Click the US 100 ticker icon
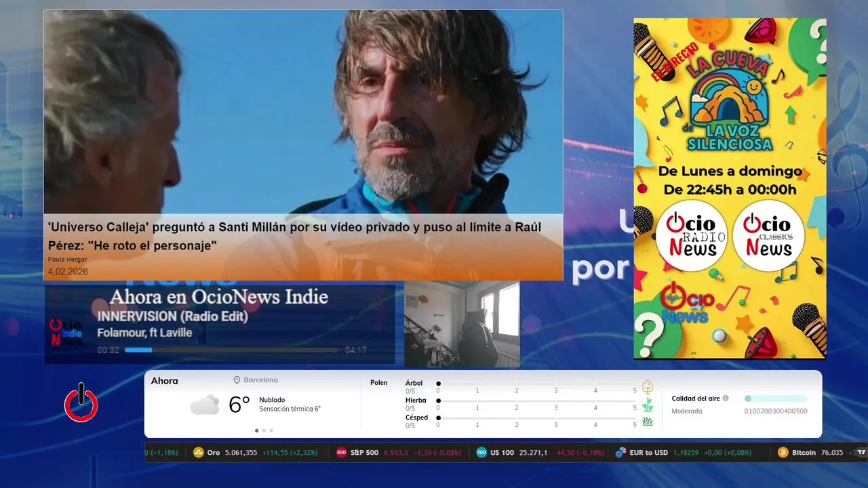This screenshot has height=488, width=868. coord(481,452)
